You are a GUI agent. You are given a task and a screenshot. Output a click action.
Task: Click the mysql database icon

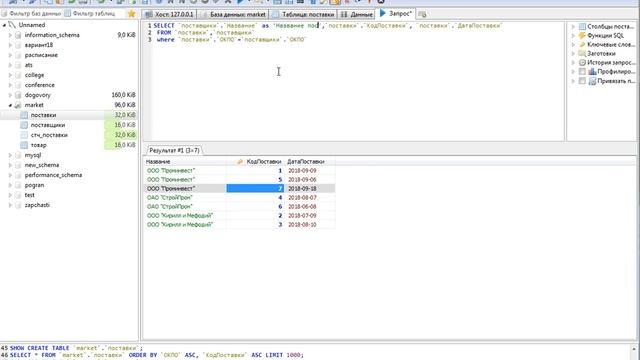click(18, 155)
